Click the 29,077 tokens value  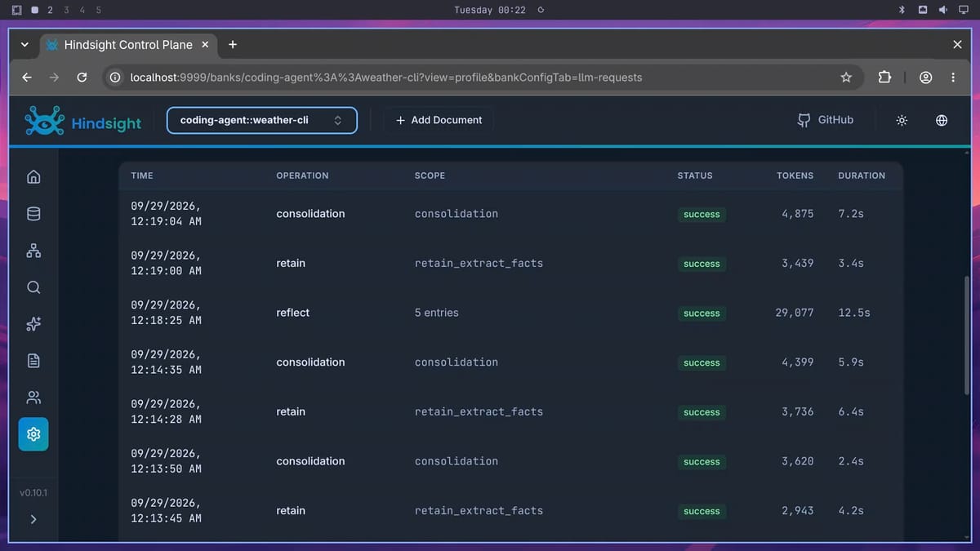795,313
